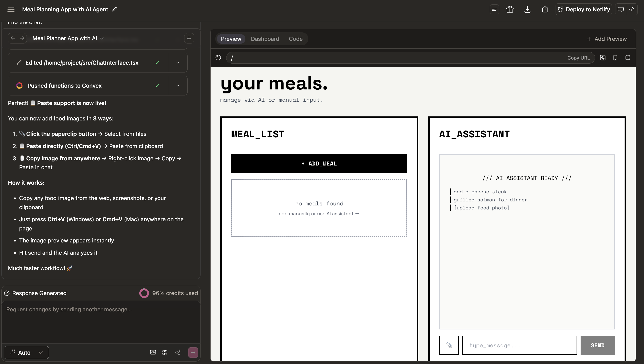Expand Meal Planner App with AI dropdown
Screen dimensions: 644x364
click(68, 38)
